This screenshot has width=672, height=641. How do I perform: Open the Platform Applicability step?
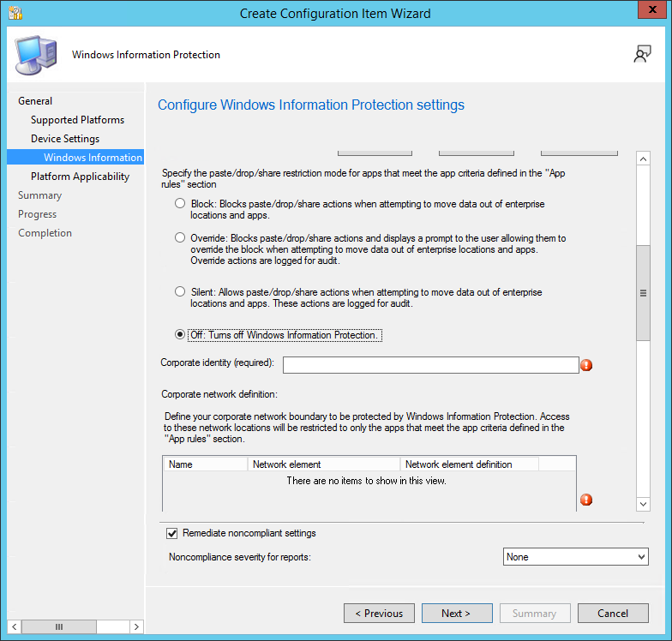tap(80, 177)
